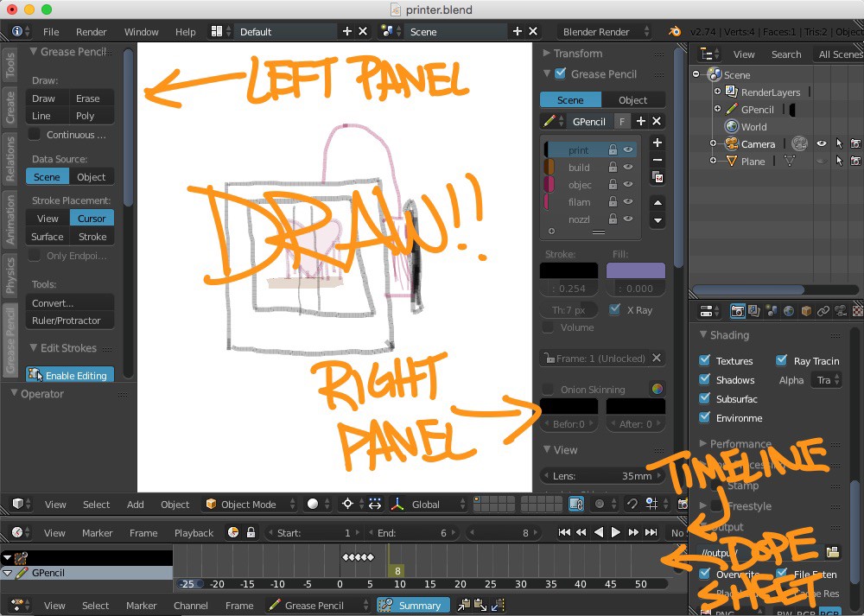Open the Object Mode dropdown
Viewport: 864px width, 616px height.
pyautogui.click(x=250, y=504)
